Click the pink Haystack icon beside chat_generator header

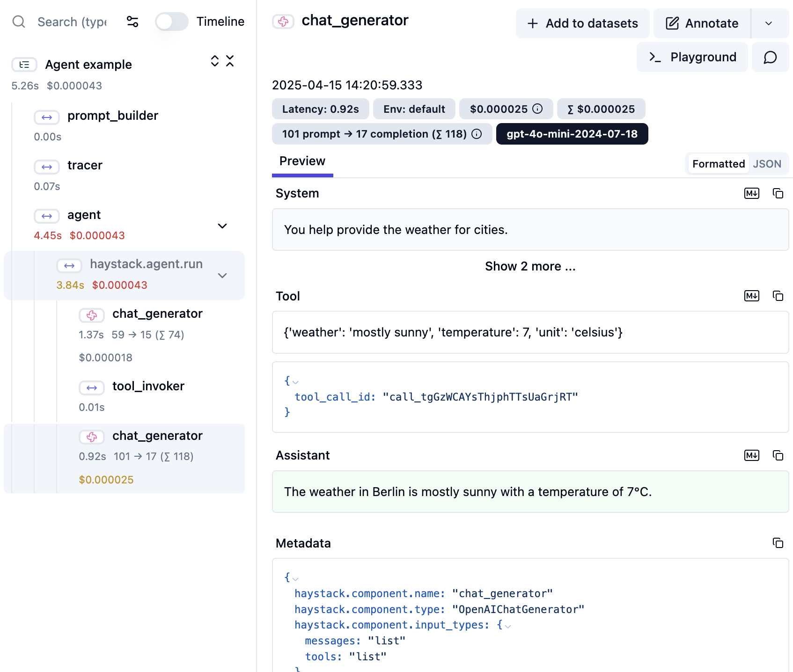point(283,21)
